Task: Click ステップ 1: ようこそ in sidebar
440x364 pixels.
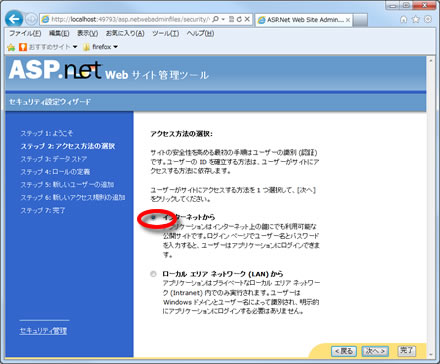Action: (x=47, y=133)
